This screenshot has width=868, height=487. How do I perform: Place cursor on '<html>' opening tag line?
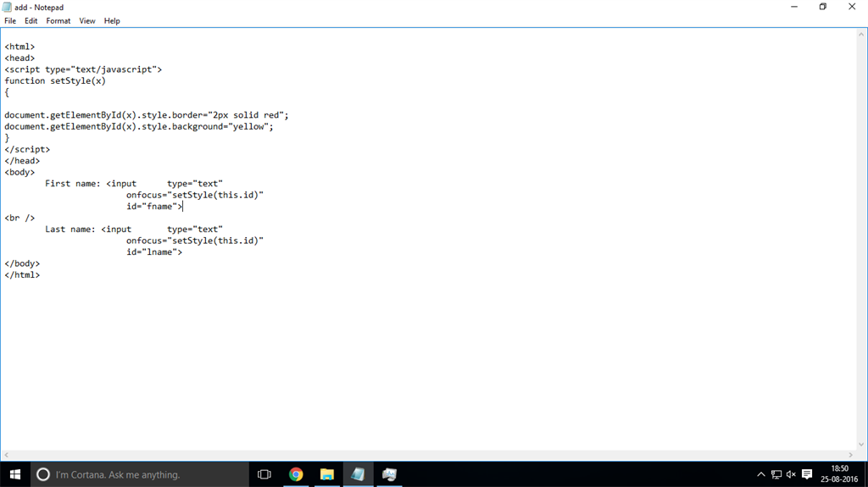click(x=20, y=47)
